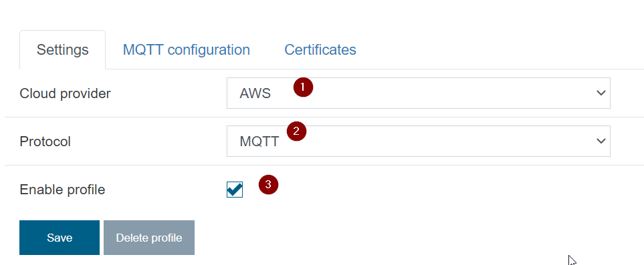Select the Settings tab
644x265 pixels.
point(62,49)
